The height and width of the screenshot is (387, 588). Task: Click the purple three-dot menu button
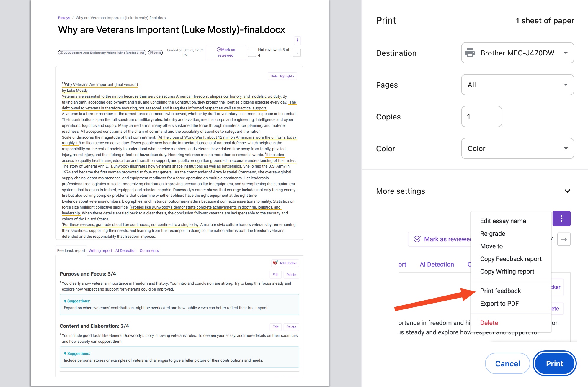561,219
